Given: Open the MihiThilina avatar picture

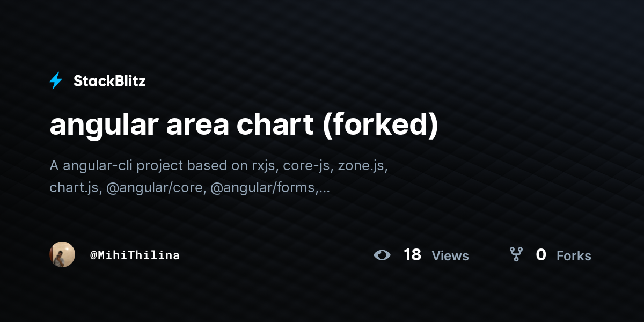Looking at the screenshot, I should point(62,254).
